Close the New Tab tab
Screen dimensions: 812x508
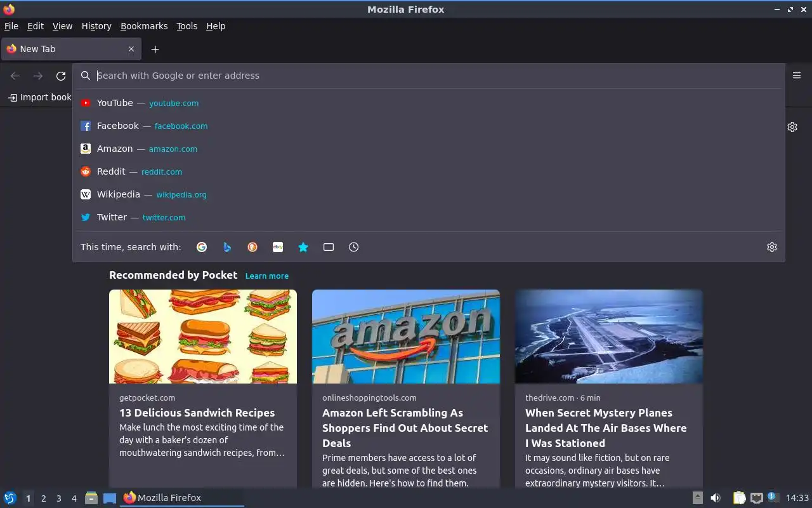(131, 49)
